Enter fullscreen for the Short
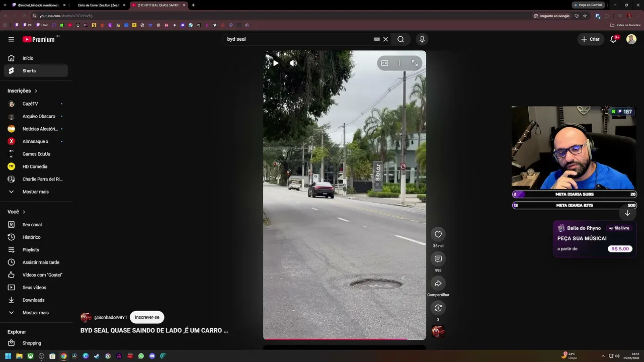The image size is (644, 362). tap(415, 63)
